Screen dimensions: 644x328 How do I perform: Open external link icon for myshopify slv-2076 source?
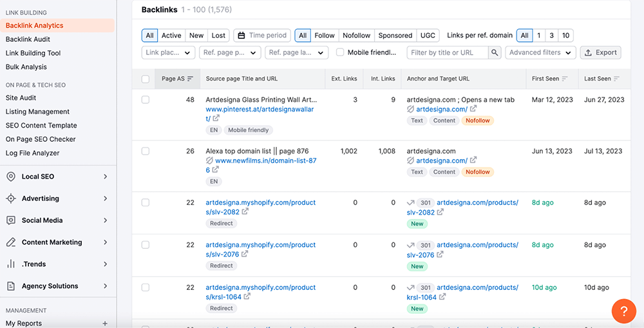click(x=244, y=254)
